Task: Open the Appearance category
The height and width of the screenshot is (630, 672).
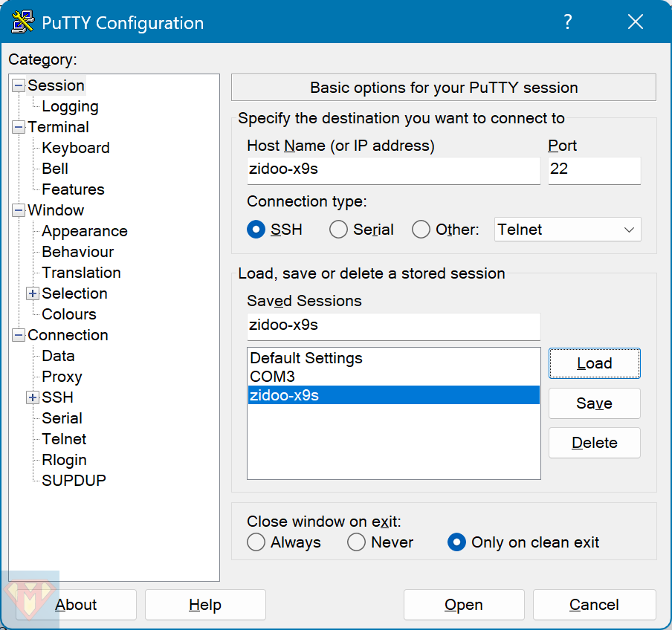Action: coord(85,231)
